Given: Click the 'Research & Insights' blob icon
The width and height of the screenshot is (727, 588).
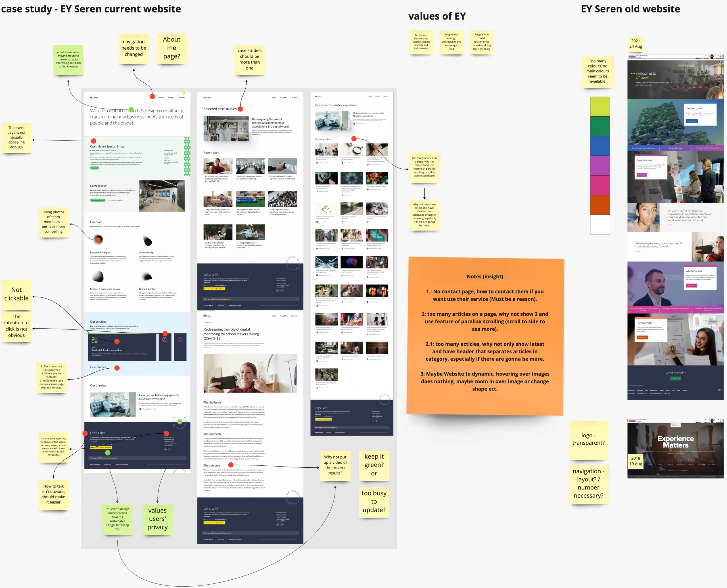Looking at the screenshot, I should [98, 240].
